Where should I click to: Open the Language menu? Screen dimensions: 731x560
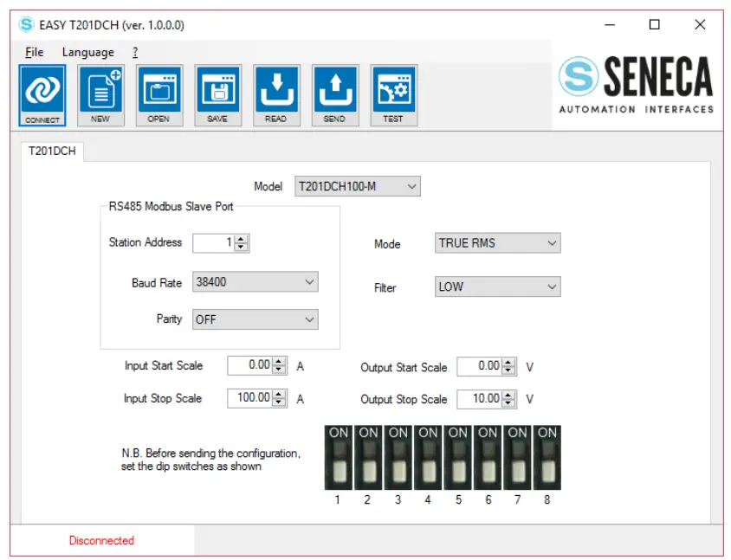click(87, 52)
